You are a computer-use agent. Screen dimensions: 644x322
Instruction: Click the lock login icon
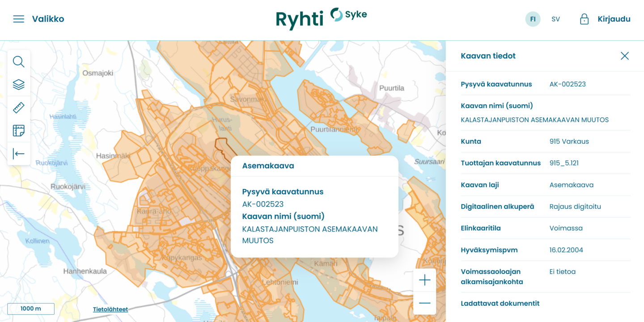(x=584, y=19)
